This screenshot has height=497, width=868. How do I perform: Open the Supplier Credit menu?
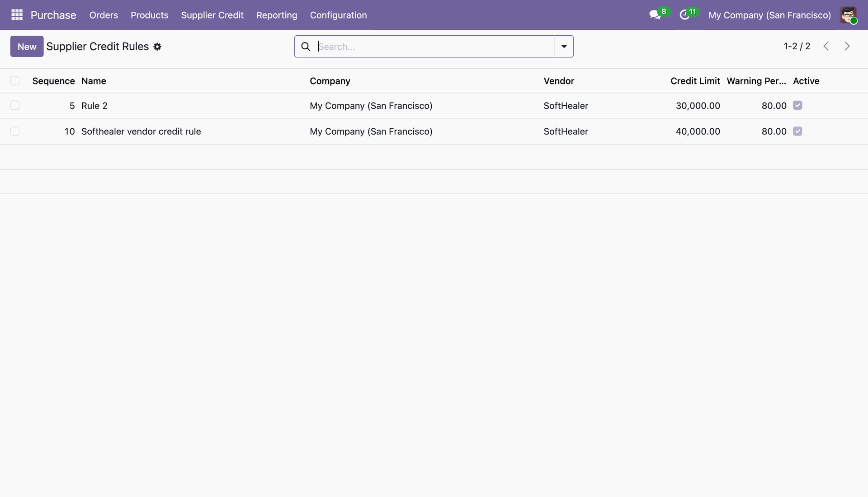(212, 15)
